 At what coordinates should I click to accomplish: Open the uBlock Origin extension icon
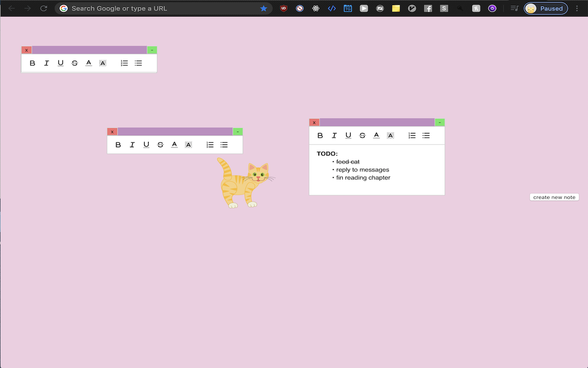coord(283,8)
